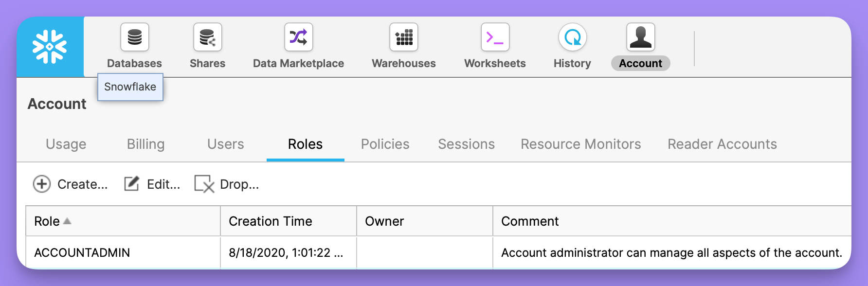Switch to the Billing tab

(146, 144)
